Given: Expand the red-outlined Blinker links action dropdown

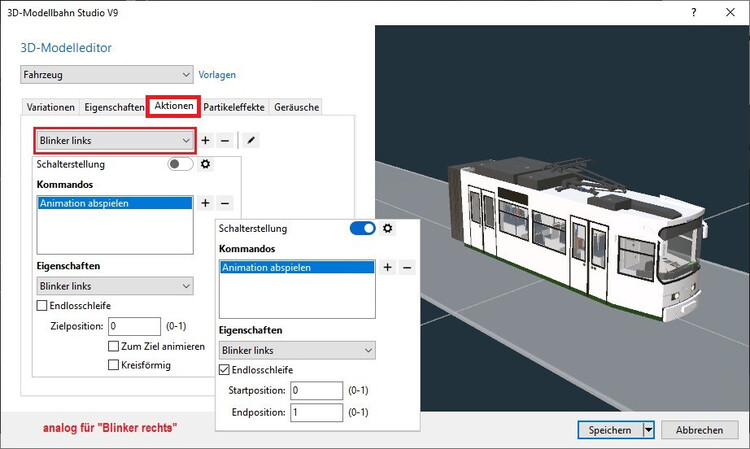Looking at the screenshot, I should (x=115, y=141).
